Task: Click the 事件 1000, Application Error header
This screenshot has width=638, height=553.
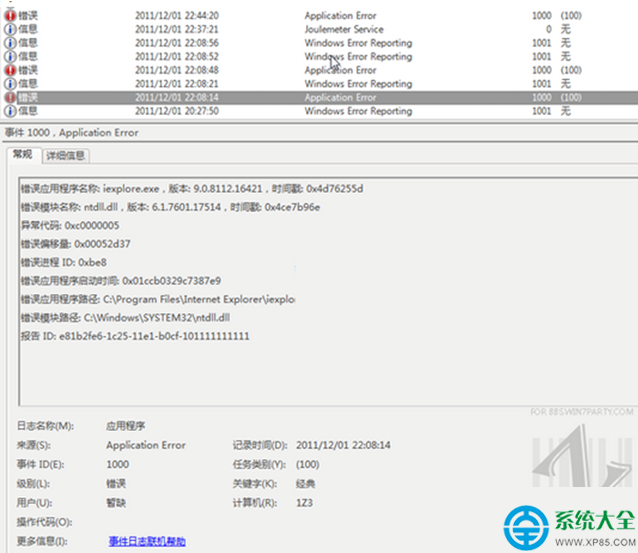Action: (72, 133)
